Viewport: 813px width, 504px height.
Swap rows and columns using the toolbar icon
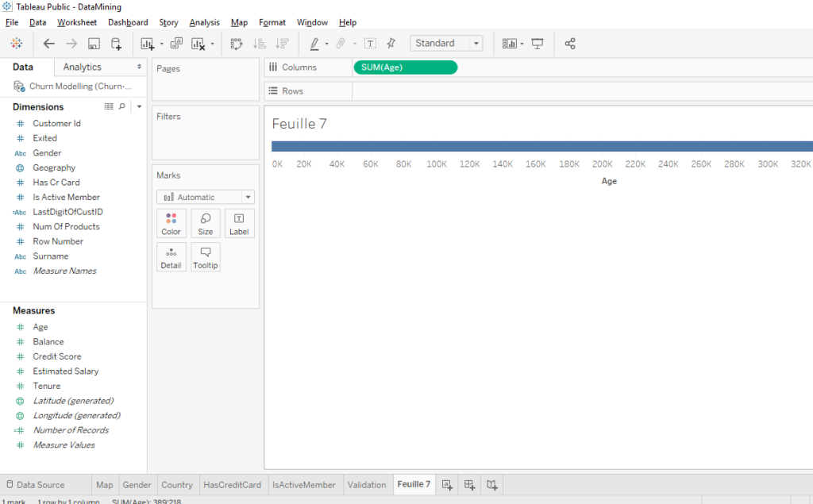tap(237, 44)
